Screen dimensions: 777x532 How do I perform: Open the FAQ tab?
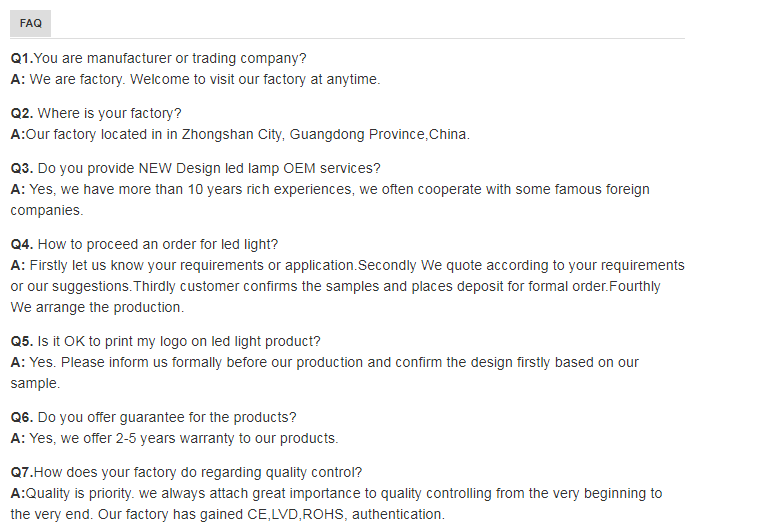30,23
